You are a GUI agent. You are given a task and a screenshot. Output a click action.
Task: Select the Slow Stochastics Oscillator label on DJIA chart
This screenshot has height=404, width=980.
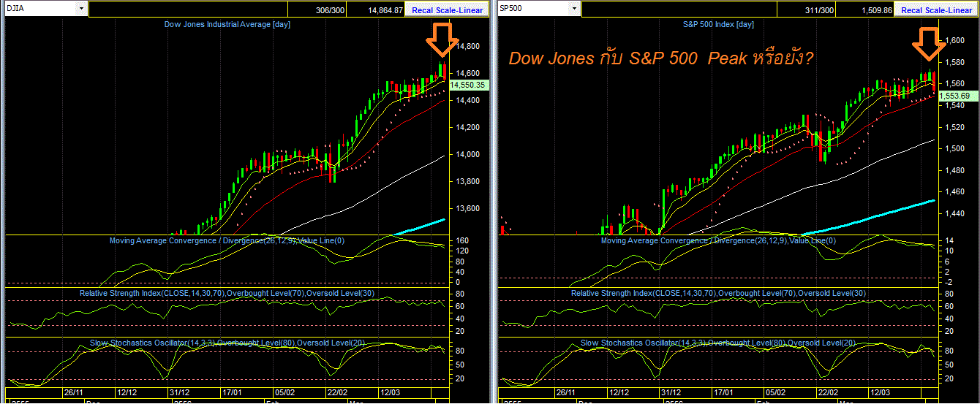[227, 343]
